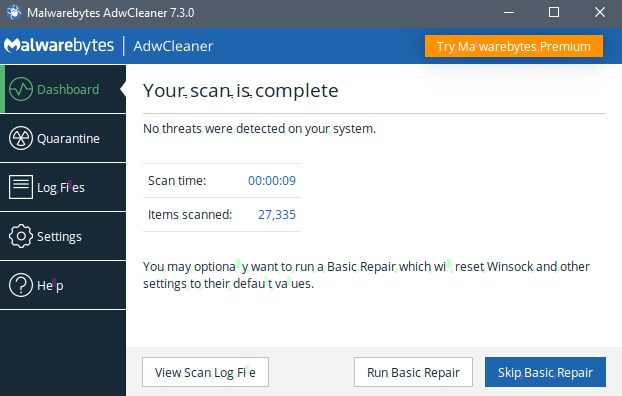
Task: Click the Settings gear icon
Action: click(x=21, y=236)
